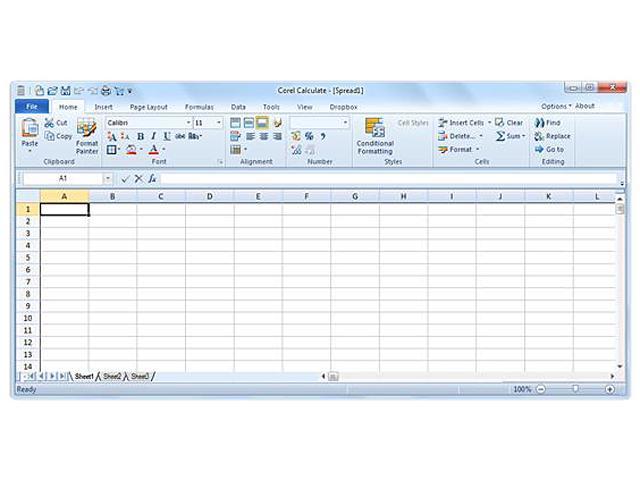Image resolution: width=640 pixels, height=480 pixels.
Task: Open the Calibri font name dropdown
Action: pyautogui.click(x=187, y=123)
